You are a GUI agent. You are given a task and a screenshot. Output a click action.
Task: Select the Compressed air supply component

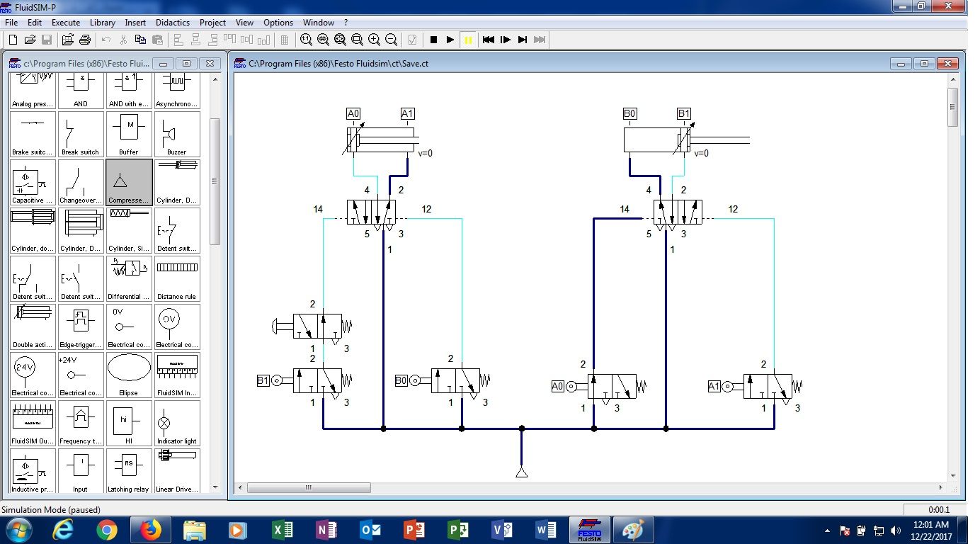128,182
